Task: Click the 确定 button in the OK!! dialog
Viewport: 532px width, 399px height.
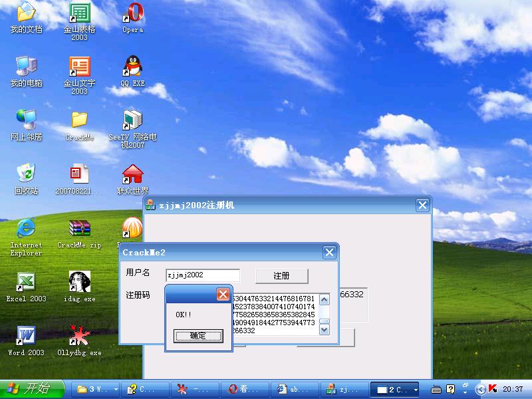Action: tap(198, 336)
